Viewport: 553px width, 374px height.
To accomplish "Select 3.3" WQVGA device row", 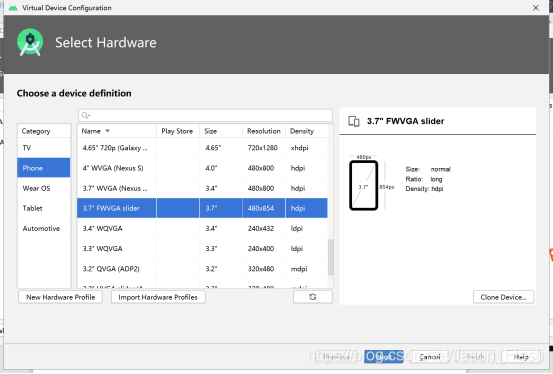I will point(202,248).
